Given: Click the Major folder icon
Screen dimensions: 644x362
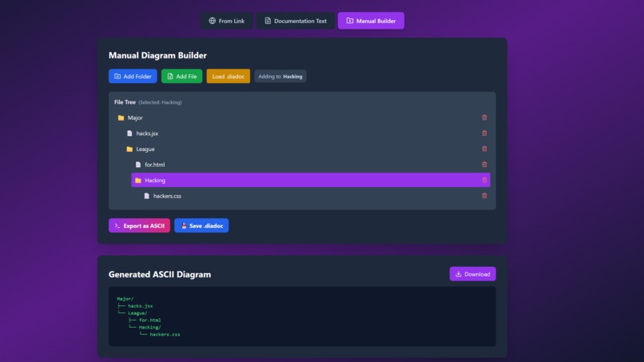Looking at the screenshot, I should pos(121,117).
